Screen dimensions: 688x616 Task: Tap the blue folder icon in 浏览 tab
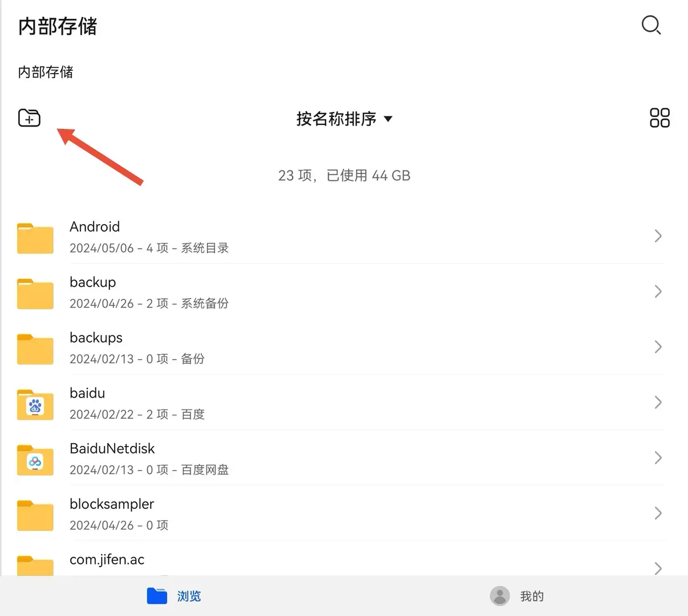(x=157, y=595)
